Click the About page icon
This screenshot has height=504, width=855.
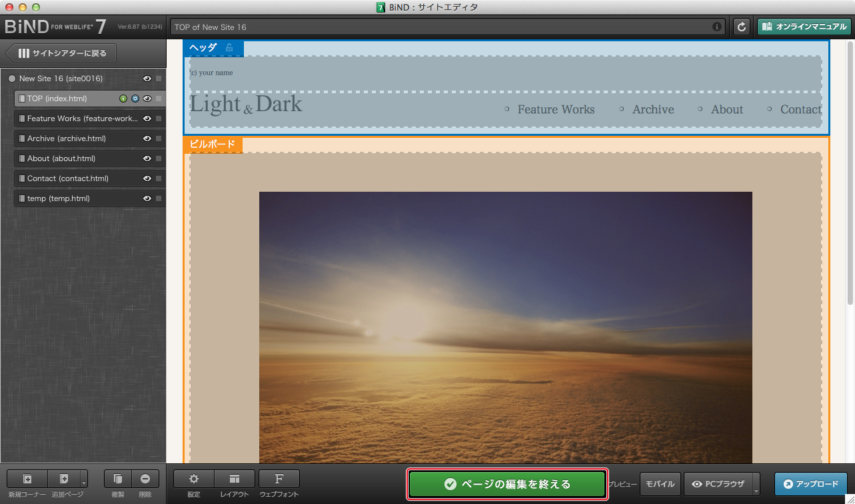point(22,158)
